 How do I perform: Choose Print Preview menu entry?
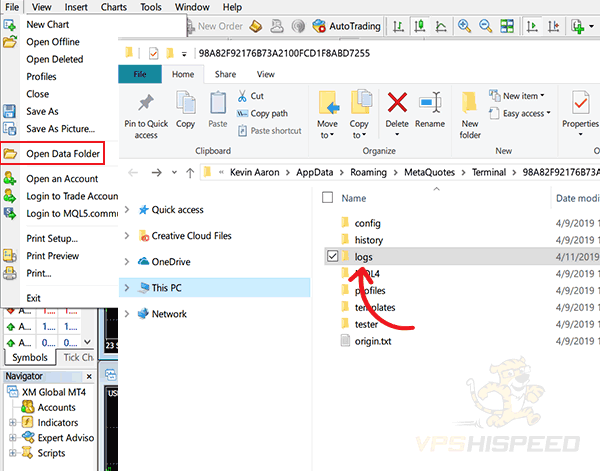(x=52, y=256)
